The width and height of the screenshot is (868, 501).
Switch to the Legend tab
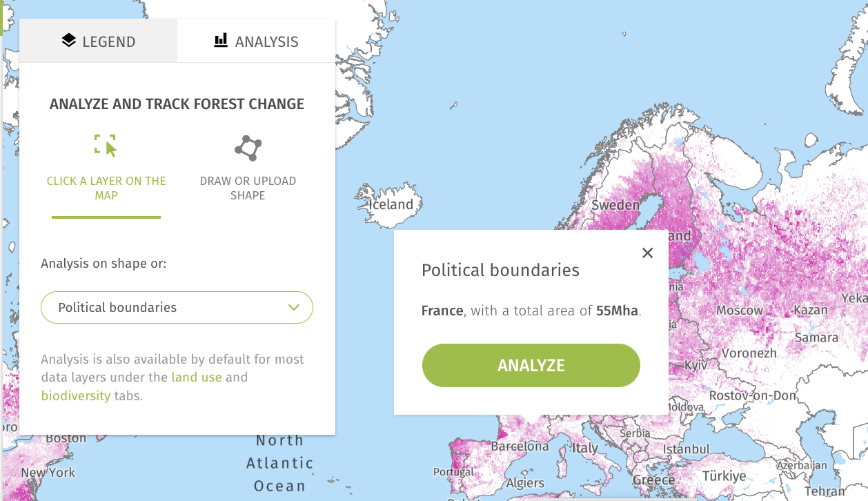coord(98,40)
